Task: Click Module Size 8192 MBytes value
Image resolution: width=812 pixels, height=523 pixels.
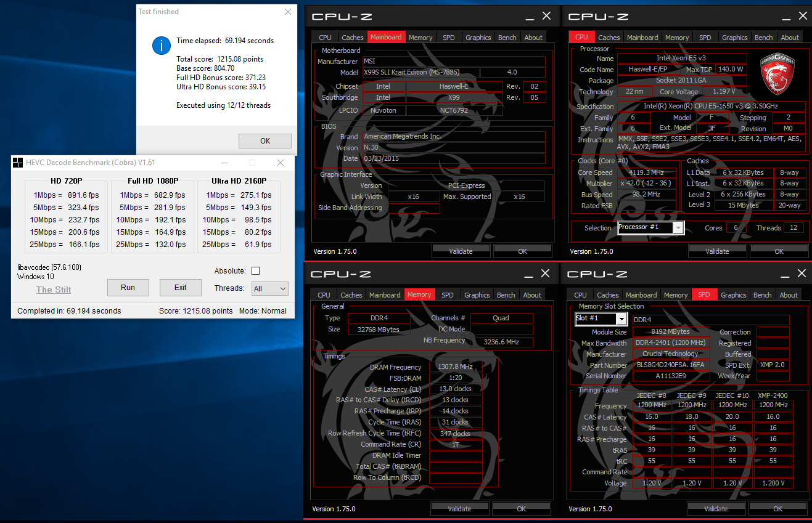Action: [670, 332]
